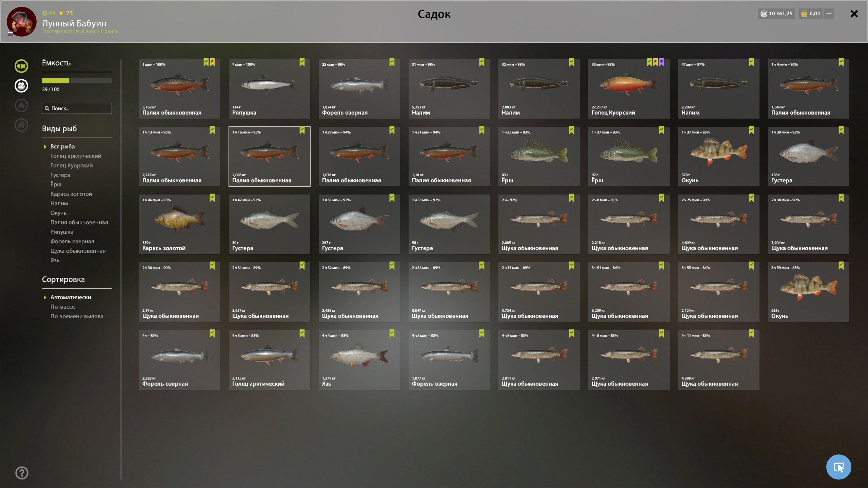Screen dimensions: 868x488
Task: Toggle green bookmark on Язь card
Action: (x=392, y=333)
